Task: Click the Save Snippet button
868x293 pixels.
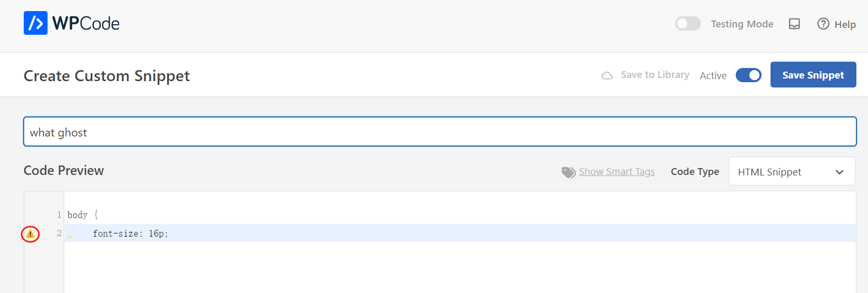Action: pyautogui.click(x=813, y=75)
